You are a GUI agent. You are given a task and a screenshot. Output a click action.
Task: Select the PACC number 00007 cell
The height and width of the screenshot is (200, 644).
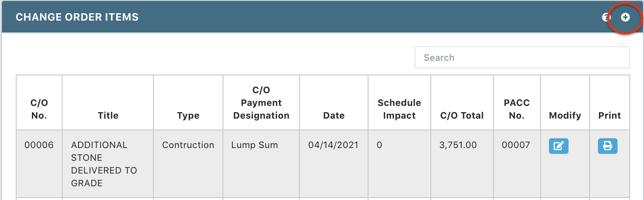[x=517, y=145]
